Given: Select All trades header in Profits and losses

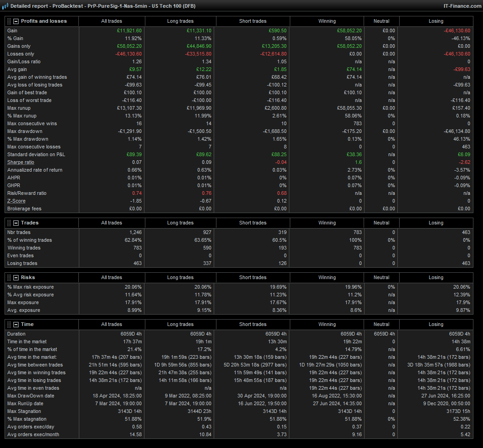Looking at the screenshot, I should pos(112,21).
